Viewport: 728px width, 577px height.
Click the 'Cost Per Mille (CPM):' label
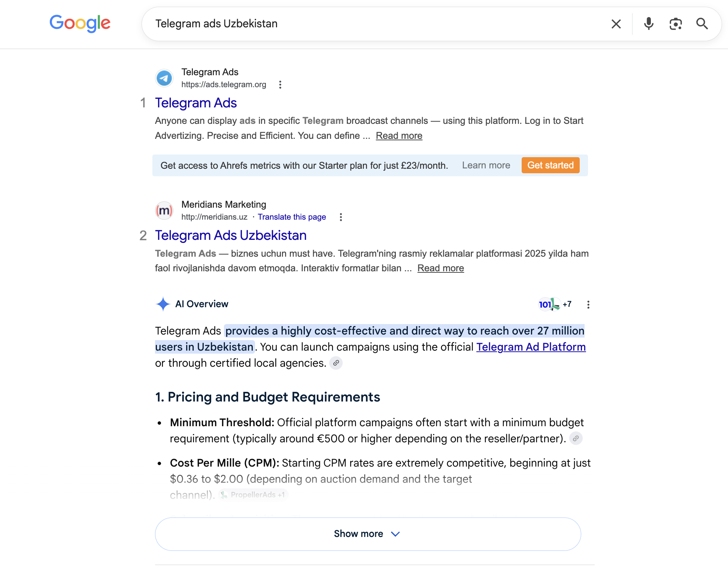pos(224,463)
